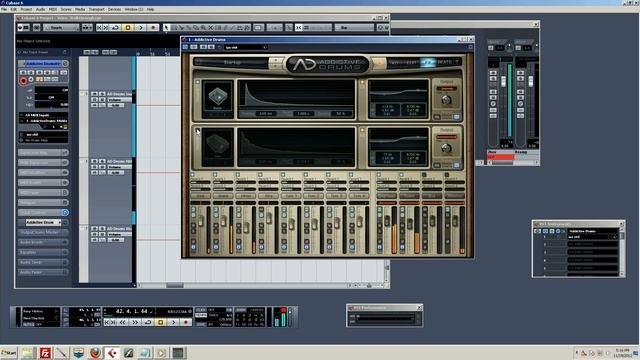Expand the Expression Map inspector section
The height and width of the screenshot is (360, 640).
pyautogui.click(x=43, y=152)
